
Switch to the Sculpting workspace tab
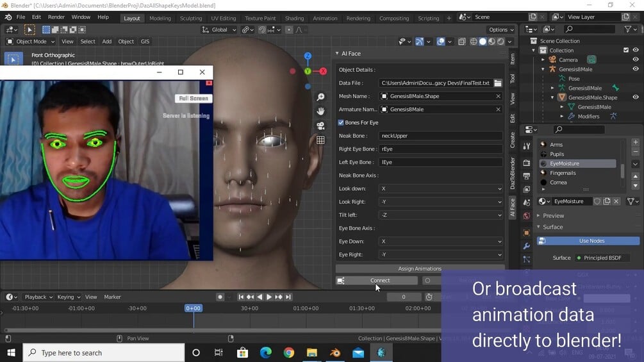tap(190, 19)
